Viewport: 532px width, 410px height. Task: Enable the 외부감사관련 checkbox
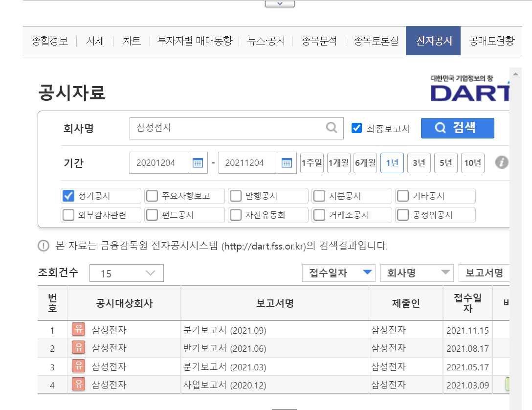click(x=68, y=214)
